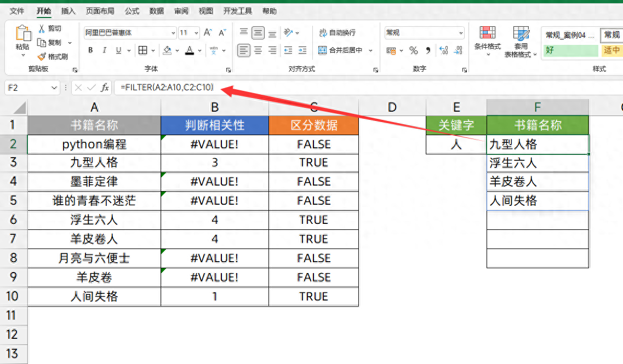623x364 pixels.
Task: Click the font color A icon
Action: [x=190, y=50]
